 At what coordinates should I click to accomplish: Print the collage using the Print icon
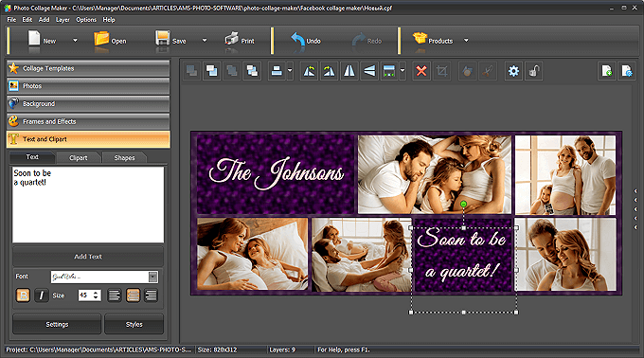tap(232, 39)
